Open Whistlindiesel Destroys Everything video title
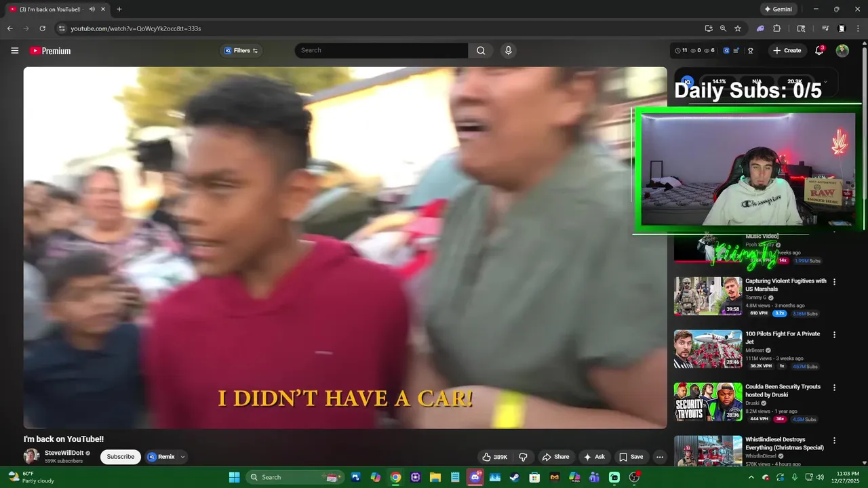The width and height of the screenshot is (868, 488). click(785, 444)
